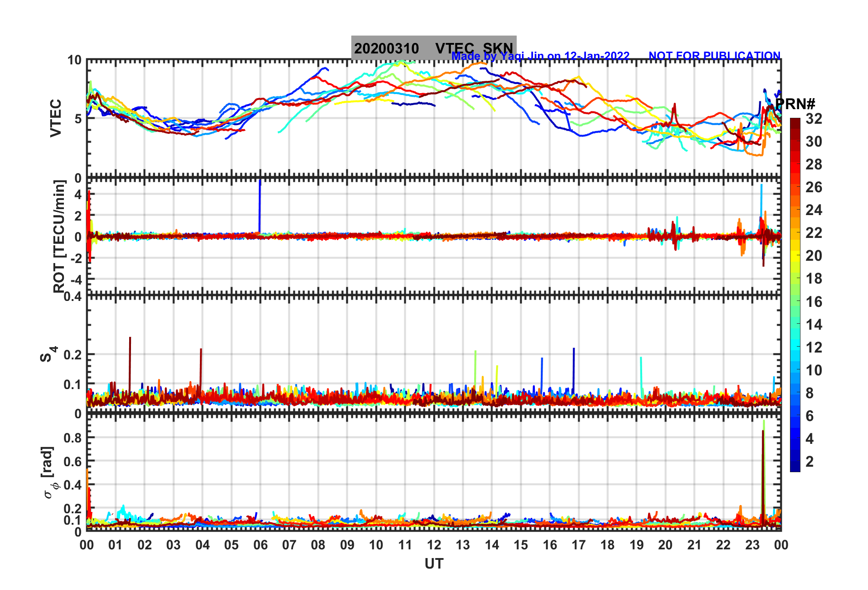Click the ROT [TECU/min] axis label
The width and height of the screenshot is (868, 590).
point(59,236)
